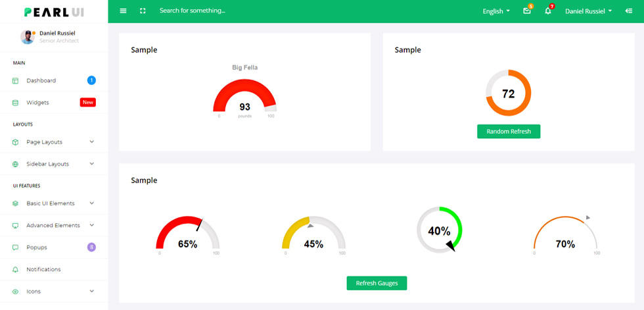Toggle the hamburger sidebar menu icon
644x310 pixels.
(x=123, y=11)
